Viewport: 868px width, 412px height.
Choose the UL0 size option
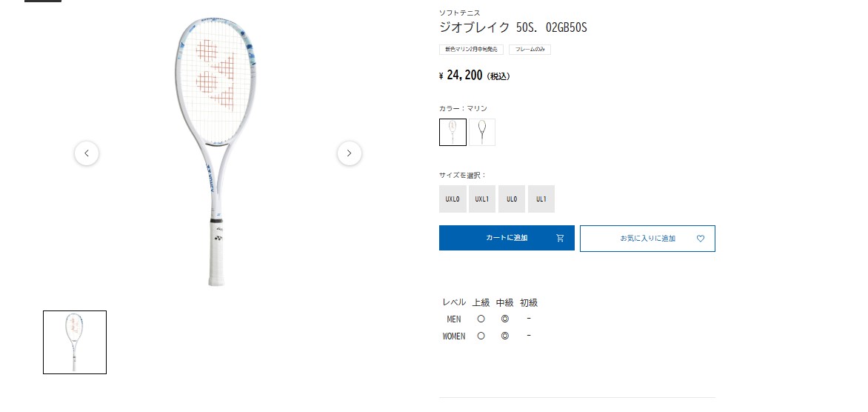(x=512, y=199)
